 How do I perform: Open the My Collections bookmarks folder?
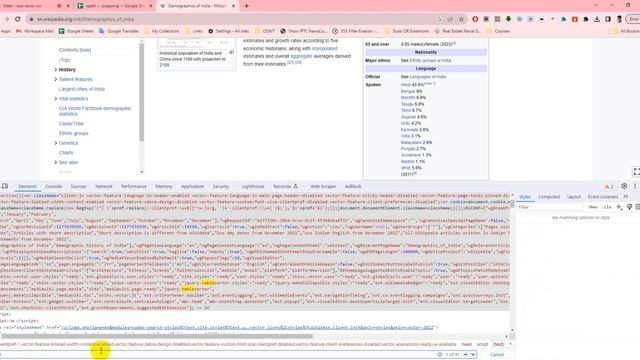click(162, 31)
